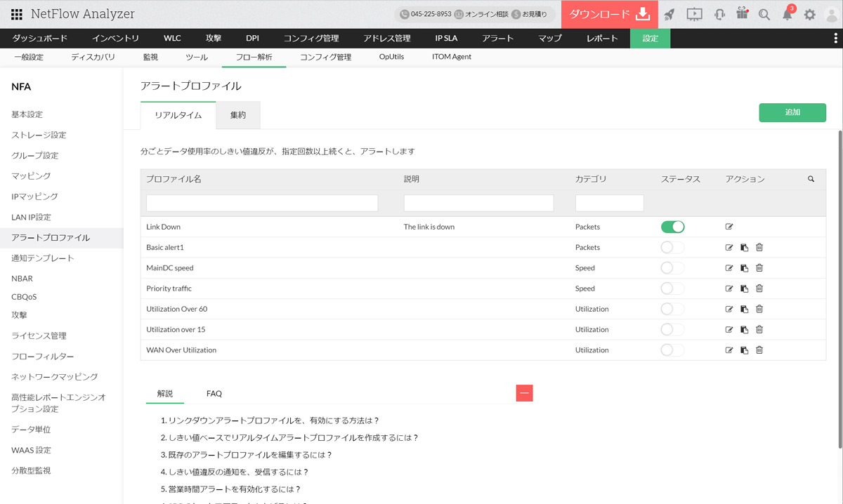Viewport: 843px width, 504px height.
Task: Open the apps grid menu icon
Action: pyautogui.click(x=17, y=14)
